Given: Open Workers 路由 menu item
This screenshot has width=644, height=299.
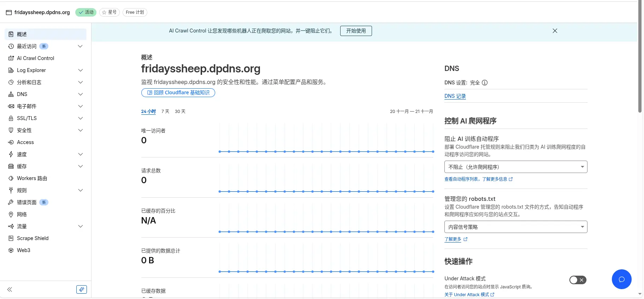Looking at the screenshot, I should pos(46,178).
